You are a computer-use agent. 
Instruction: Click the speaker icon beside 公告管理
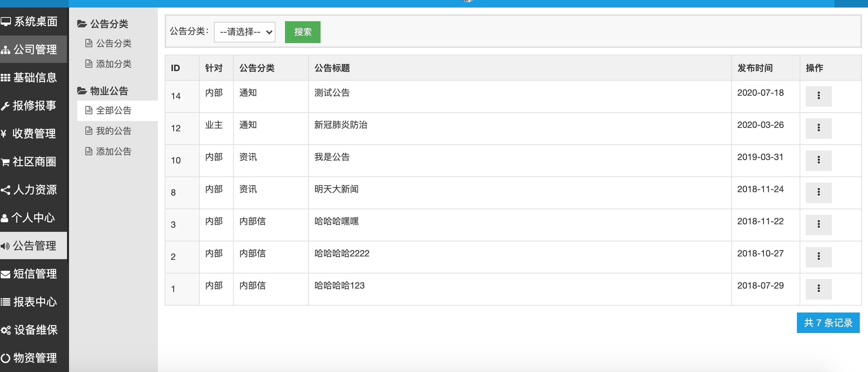(x=5, y=246)
